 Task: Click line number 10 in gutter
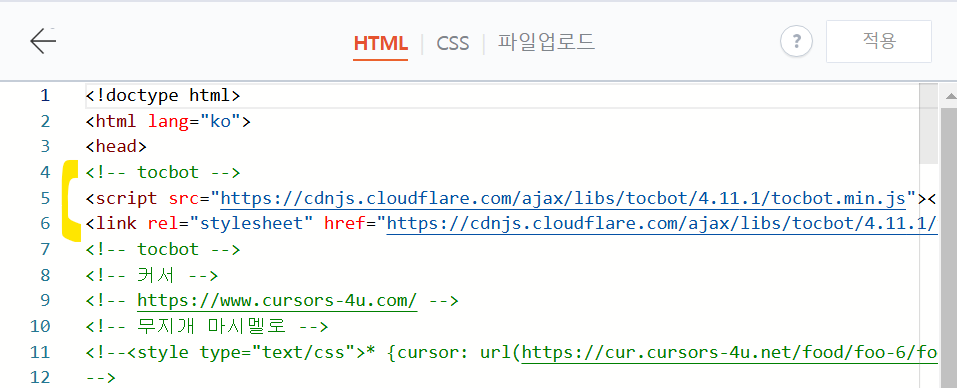point(40,326)
